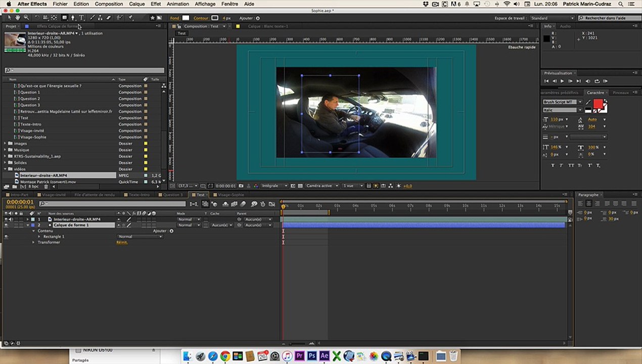Image resolution: width=642 pixels, height=364 pixels.
Task: Expand the Musique folder in project
Action: click(x=6, y=150)
